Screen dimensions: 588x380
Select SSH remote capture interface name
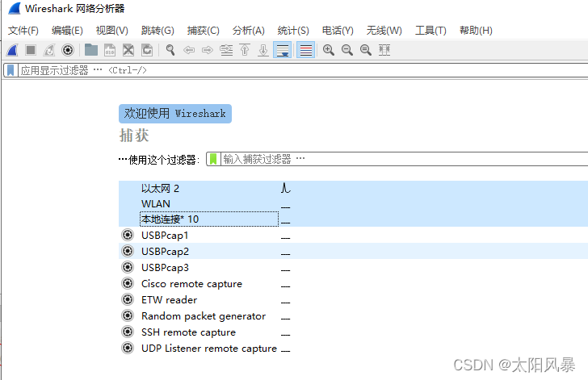pyautogui.click(x=188, y=332)
